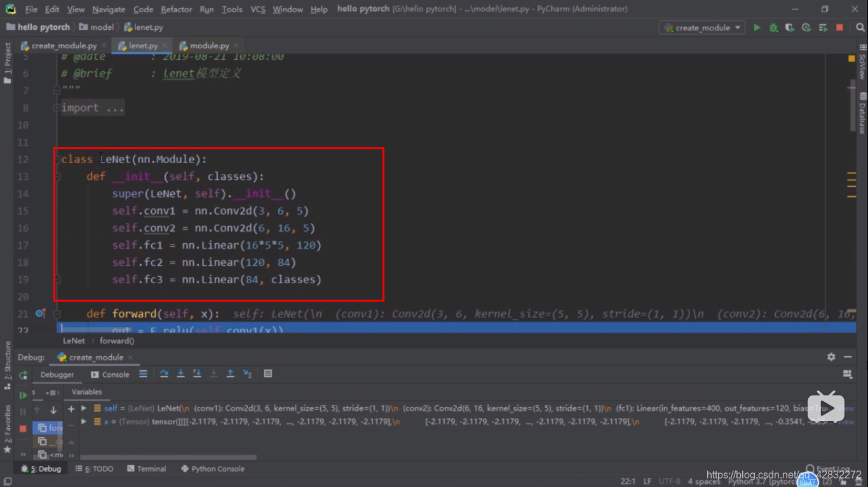868x487 pixels.
Task: Click the concurrency diagram run icon
Action: [823, 27]
